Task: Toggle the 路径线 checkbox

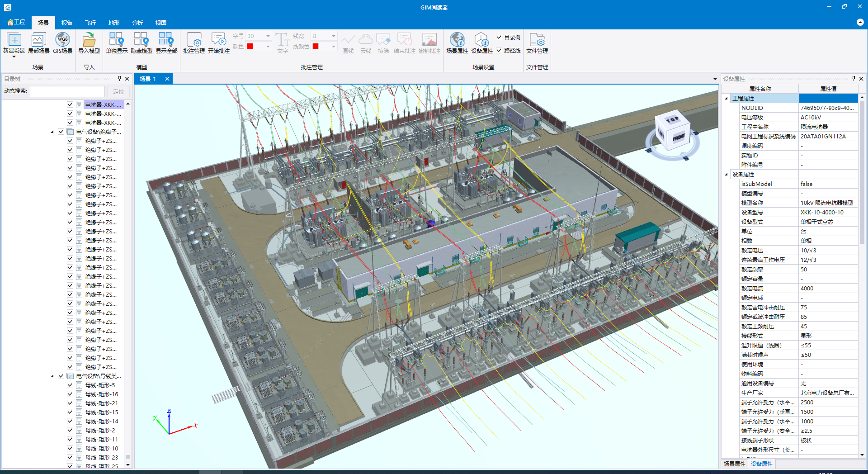Action: tap(499, 50)
